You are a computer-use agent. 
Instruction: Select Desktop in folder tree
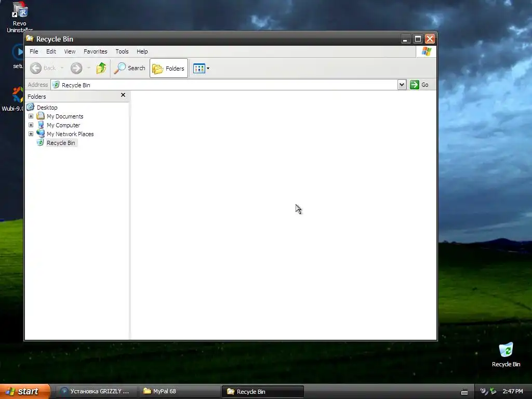(x=47, y=108)
